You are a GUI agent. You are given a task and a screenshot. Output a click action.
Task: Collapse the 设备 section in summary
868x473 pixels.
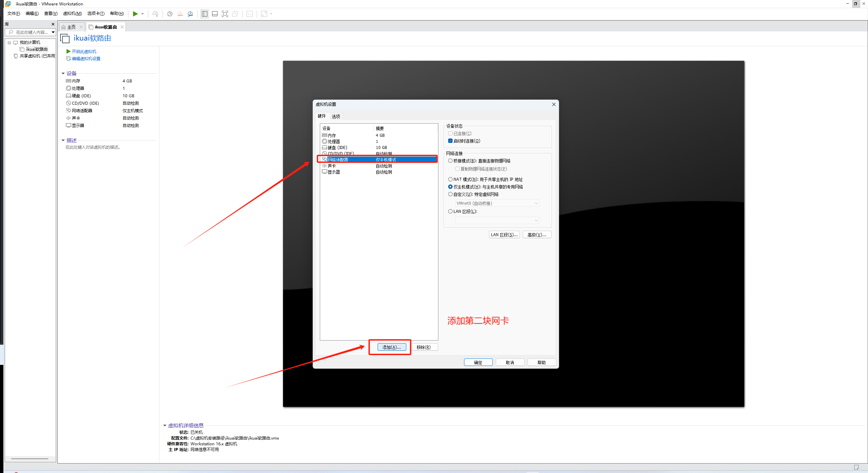[63, 73]
